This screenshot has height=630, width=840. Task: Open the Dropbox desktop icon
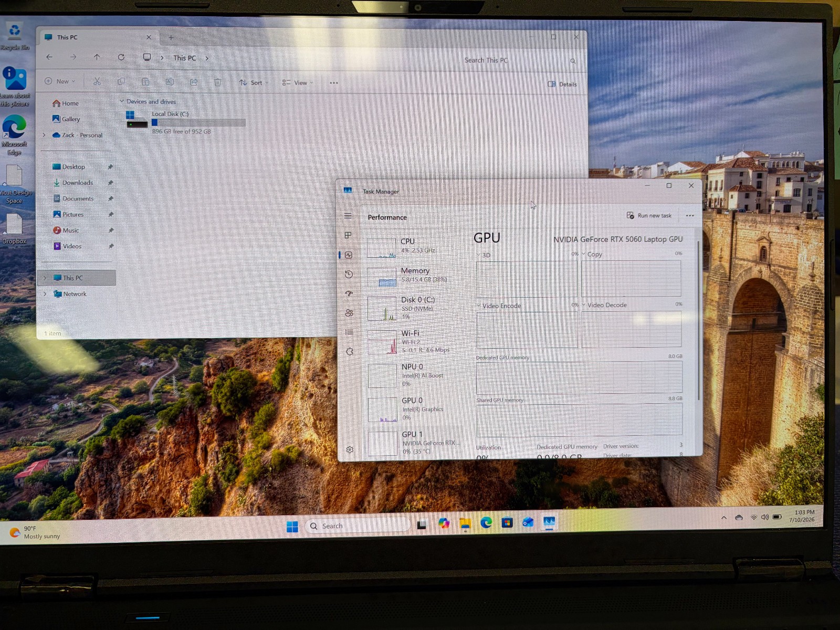point(14,229)
